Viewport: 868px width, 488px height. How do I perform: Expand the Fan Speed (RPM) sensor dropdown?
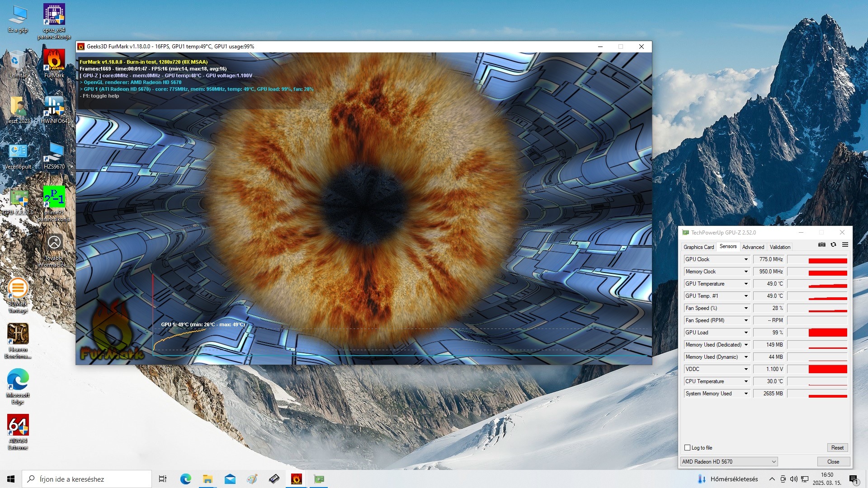(746, 320)
